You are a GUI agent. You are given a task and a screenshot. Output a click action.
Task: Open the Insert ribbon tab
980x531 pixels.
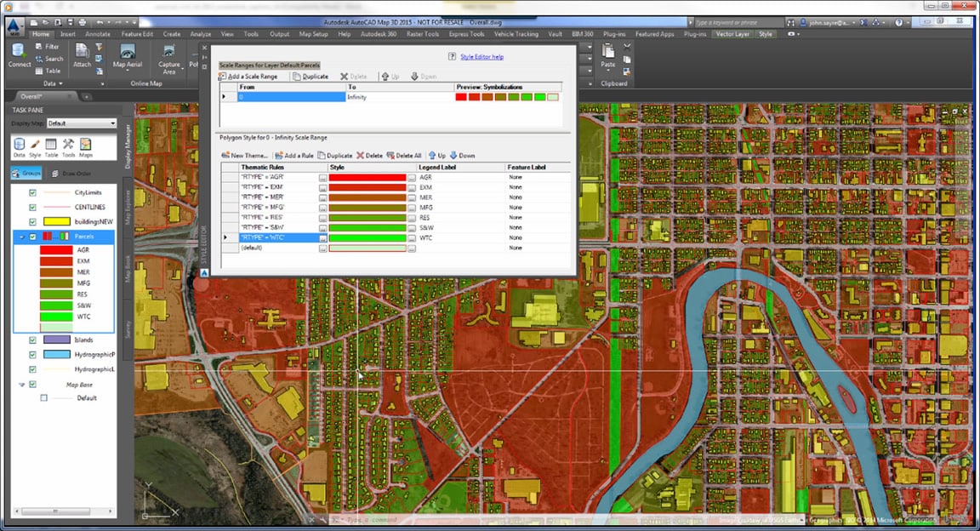(x=67, y=34)
